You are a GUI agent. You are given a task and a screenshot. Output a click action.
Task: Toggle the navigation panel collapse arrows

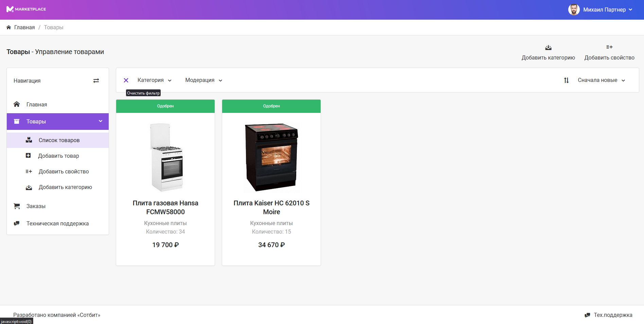[96, 81]
